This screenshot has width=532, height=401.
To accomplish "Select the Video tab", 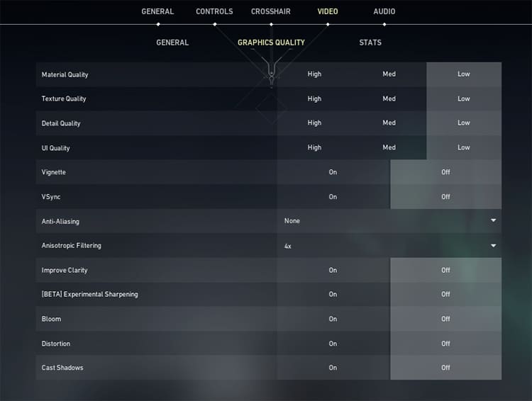I will point(328,11).
